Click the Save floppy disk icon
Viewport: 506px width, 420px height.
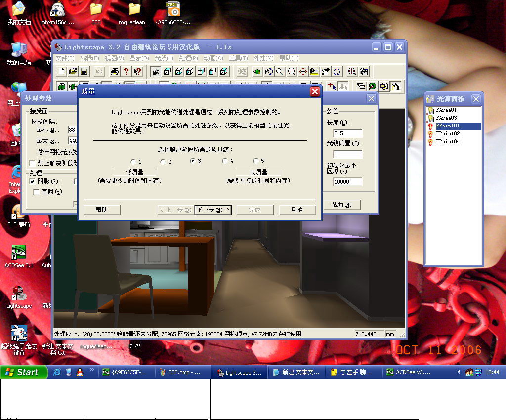pos(84,71)
